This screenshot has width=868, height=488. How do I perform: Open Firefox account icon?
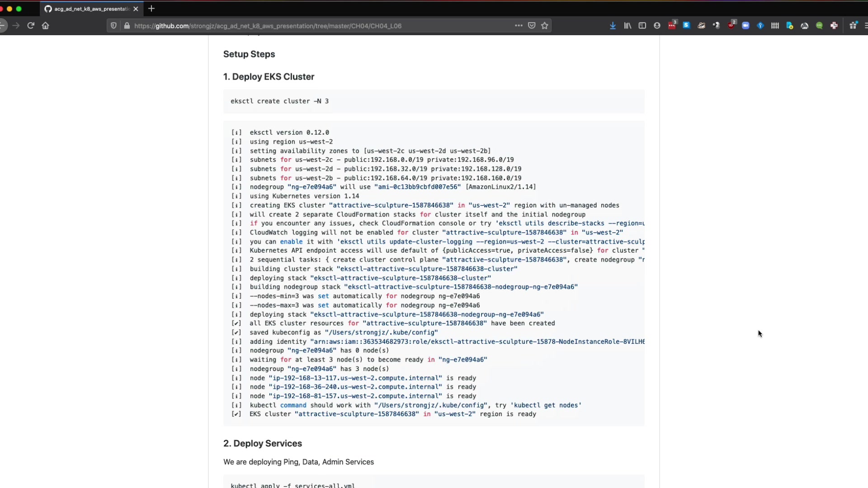[x=657, y=26]
